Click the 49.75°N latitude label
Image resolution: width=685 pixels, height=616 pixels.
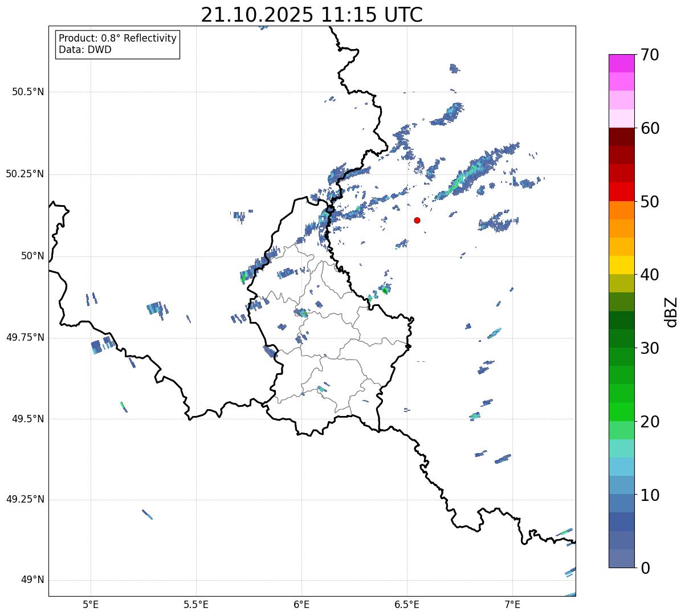point(25,337)
